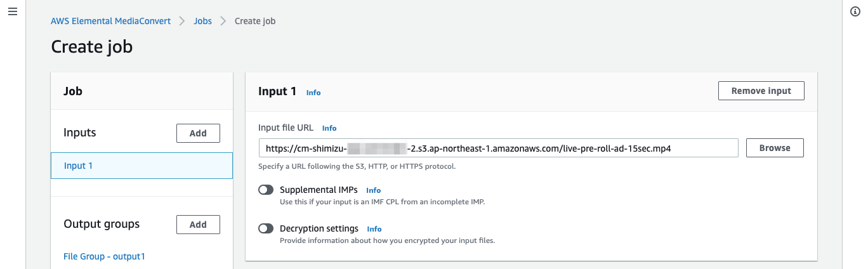Toggle the Supplemental IMPs switch

pyautogui.click(x=266, y=190)
